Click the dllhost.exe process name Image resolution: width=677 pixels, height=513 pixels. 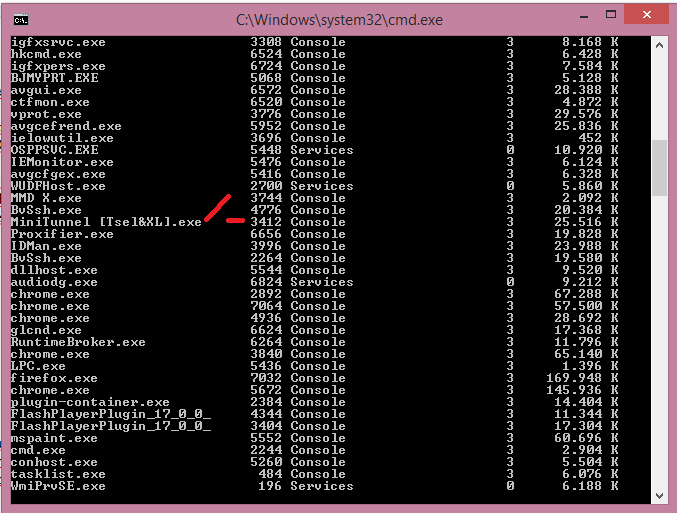[54, 270]
